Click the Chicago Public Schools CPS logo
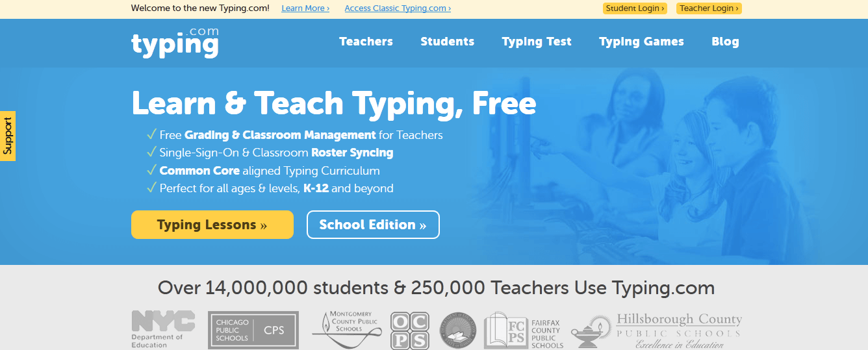The height and width of the screenshot is (350, 868). [253, 330]
